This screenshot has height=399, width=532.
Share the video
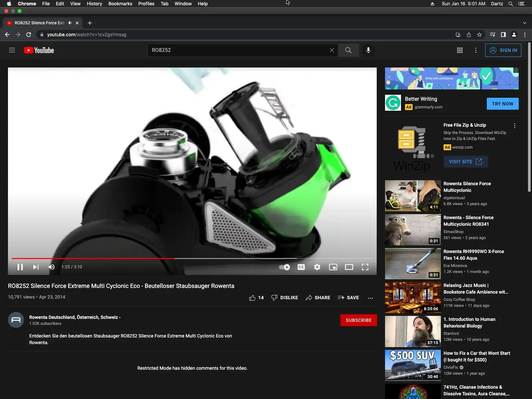[318, 298]
